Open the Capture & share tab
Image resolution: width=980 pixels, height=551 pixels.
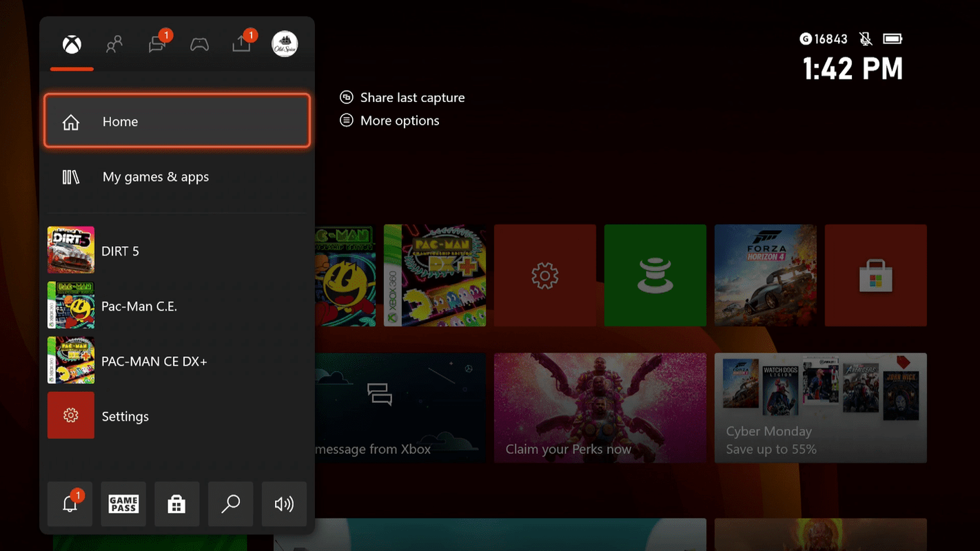[x=242, y=45]
